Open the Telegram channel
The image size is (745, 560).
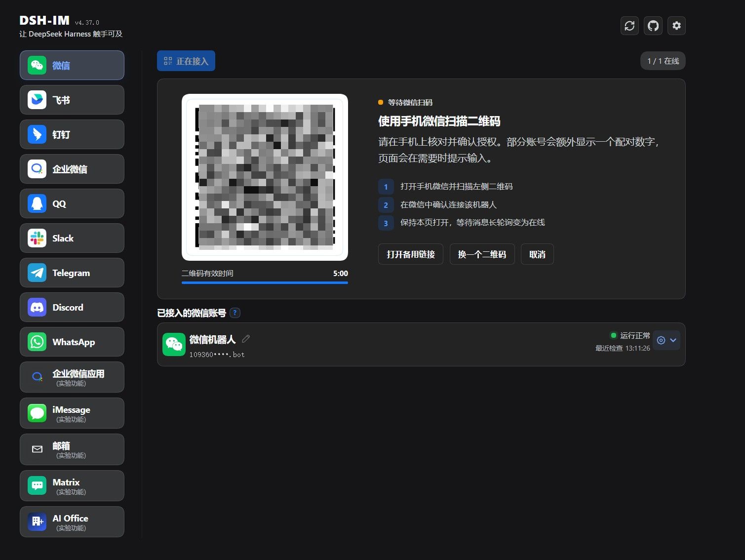72,273
